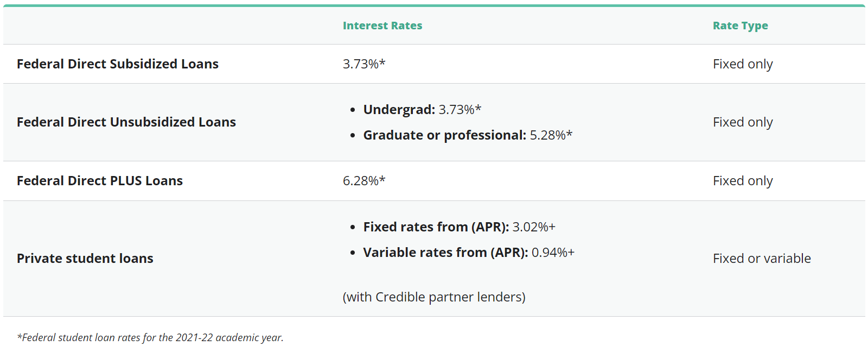Click the Rate Type column header
Screen dimensions: 868x352
point(740,26)
